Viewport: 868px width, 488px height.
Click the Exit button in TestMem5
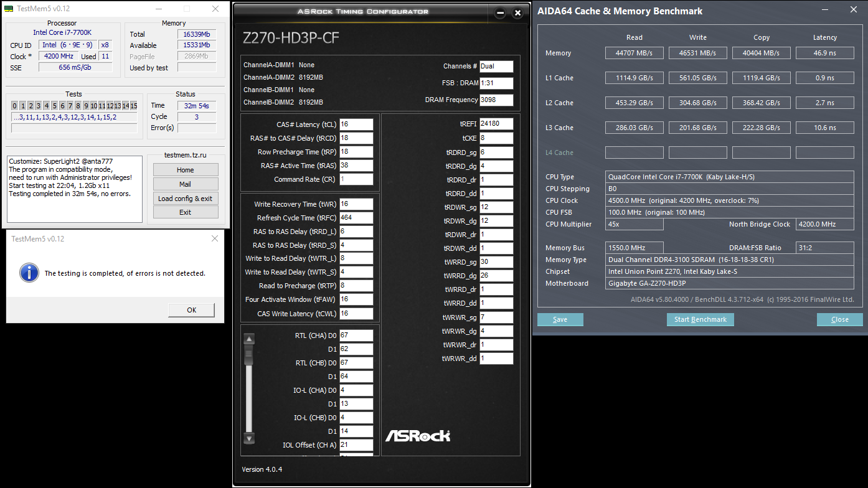point(186,212)
